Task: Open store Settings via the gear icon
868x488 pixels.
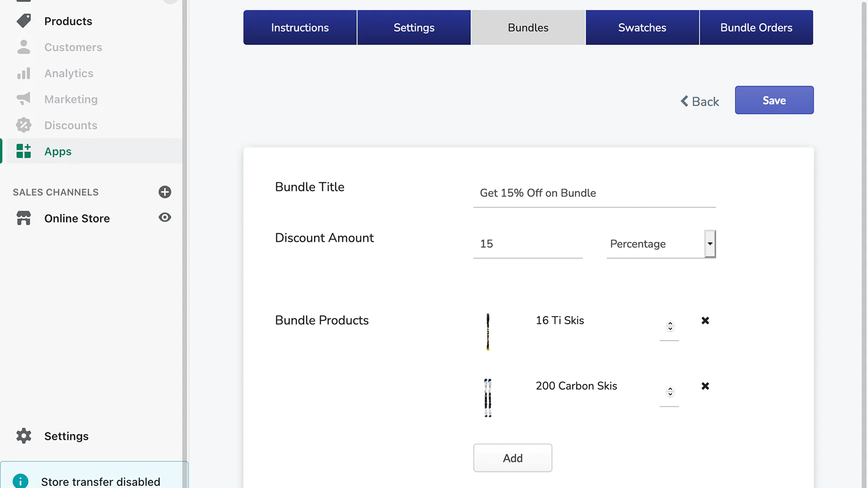Action: (x=23, y=435)
